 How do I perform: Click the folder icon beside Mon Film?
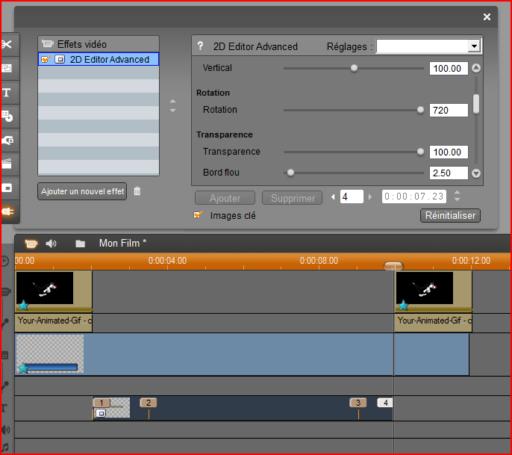[x=80, y=244]
